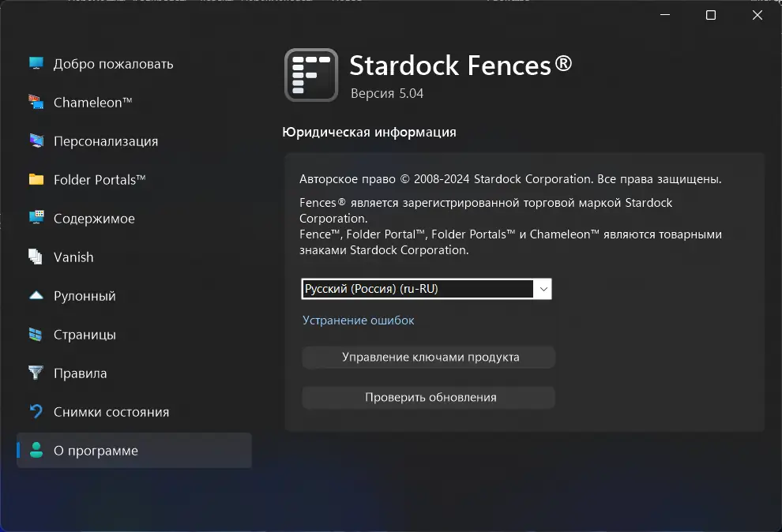Click the Страницы pages icon
Image resolution: width=782 pixels, height=532 pixels.
[x=36, y=334]
